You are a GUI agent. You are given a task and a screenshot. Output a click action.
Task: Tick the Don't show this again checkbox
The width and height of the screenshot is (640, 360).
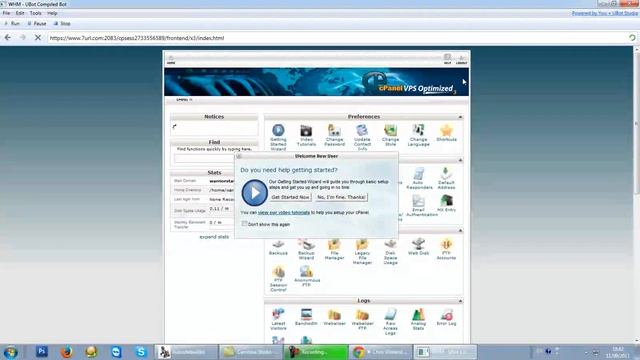pos(244,224)
